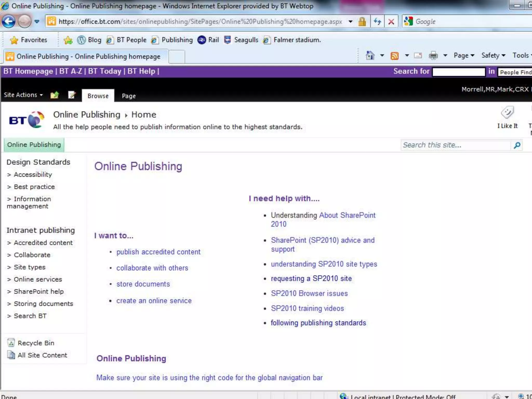The width and height of the screenshot is (532, 399).
Task: Open the Rail favorite link
Action: coord(208,40)
